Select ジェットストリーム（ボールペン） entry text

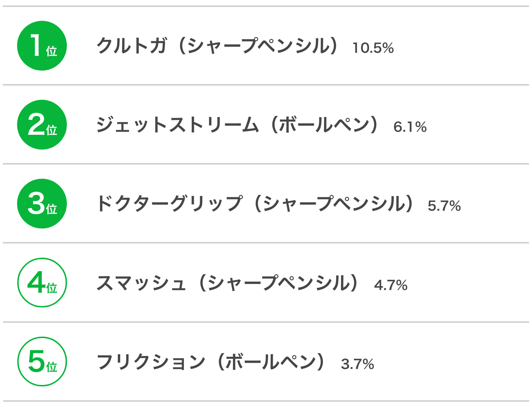(238, 125)
